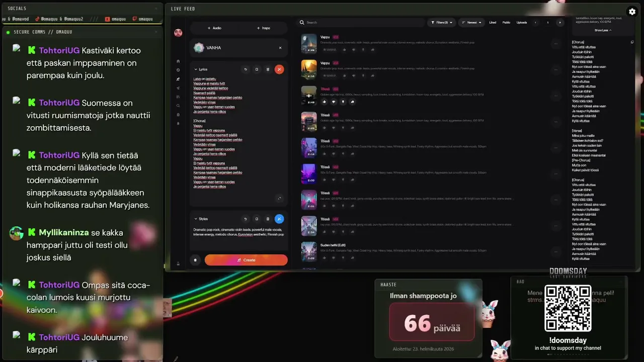644x362 pixels.
Task: Share the Suden hetki (Edit) song
Action: [x=352, y=257]
